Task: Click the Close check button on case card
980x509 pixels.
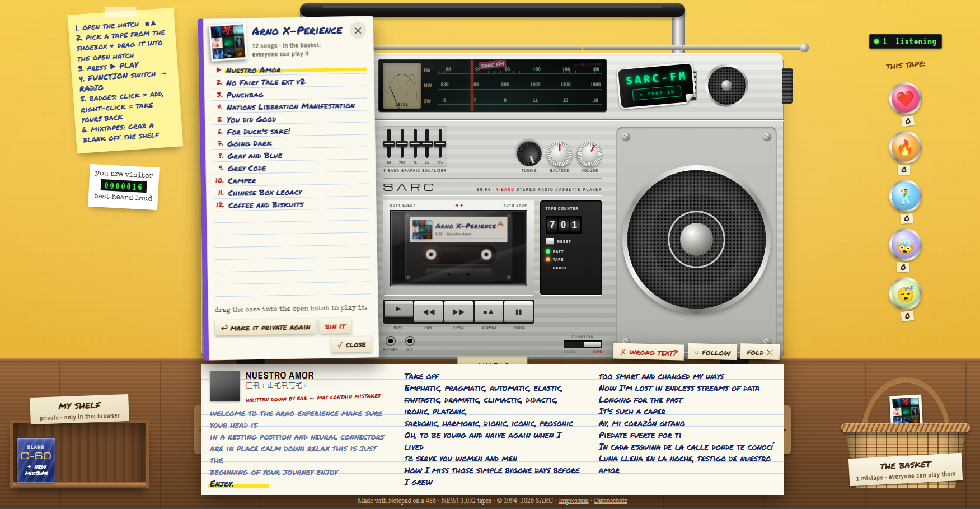Action: [351, 345]
